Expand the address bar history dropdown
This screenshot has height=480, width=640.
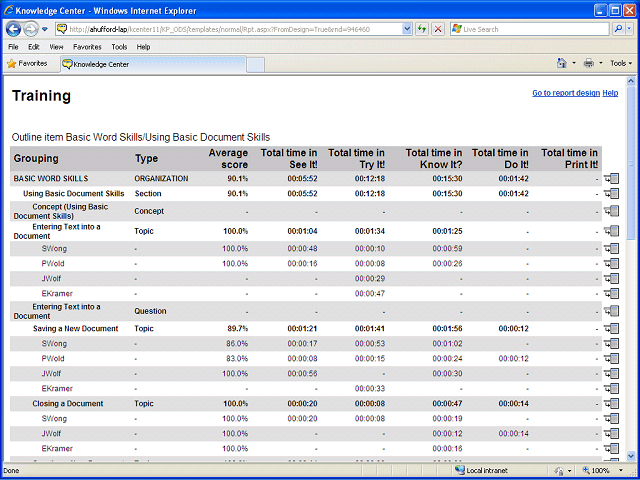[x=407, y=29]
